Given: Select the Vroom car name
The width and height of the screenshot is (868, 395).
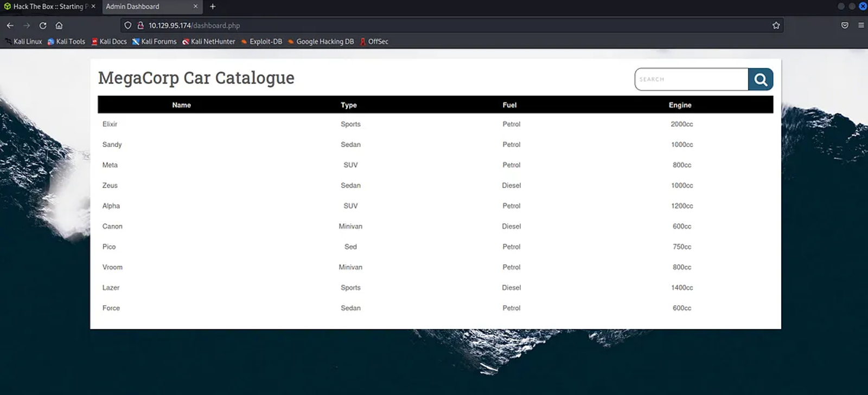Looking at the screenshot, I should [x=112, y=267].
